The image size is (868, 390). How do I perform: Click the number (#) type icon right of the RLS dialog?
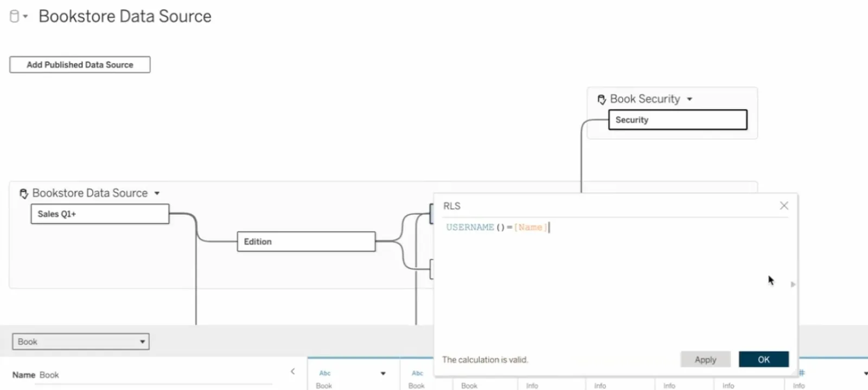802,373
